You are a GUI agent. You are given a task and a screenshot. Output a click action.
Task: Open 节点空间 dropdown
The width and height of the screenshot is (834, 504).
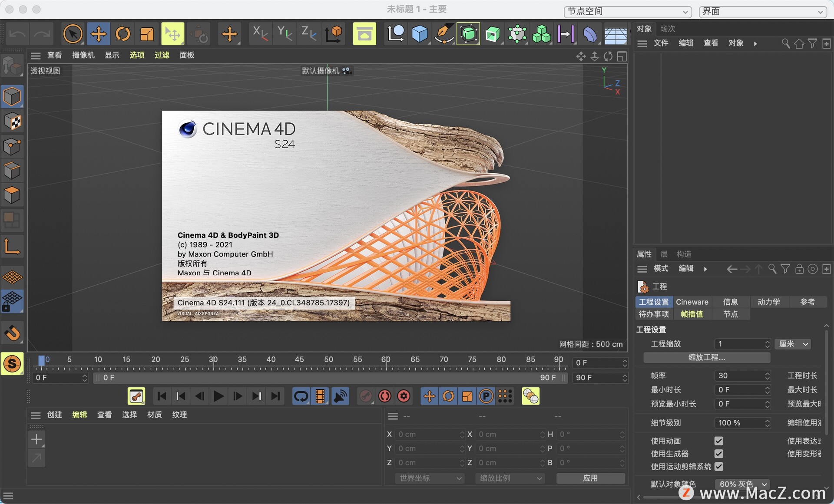click(x=628, y=12)
